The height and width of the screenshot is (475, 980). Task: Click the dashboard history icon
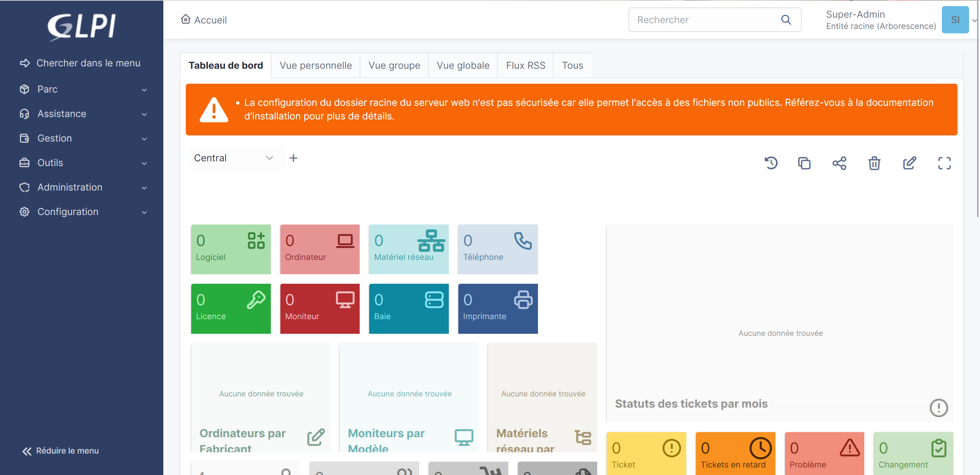(x=771, y=163)
